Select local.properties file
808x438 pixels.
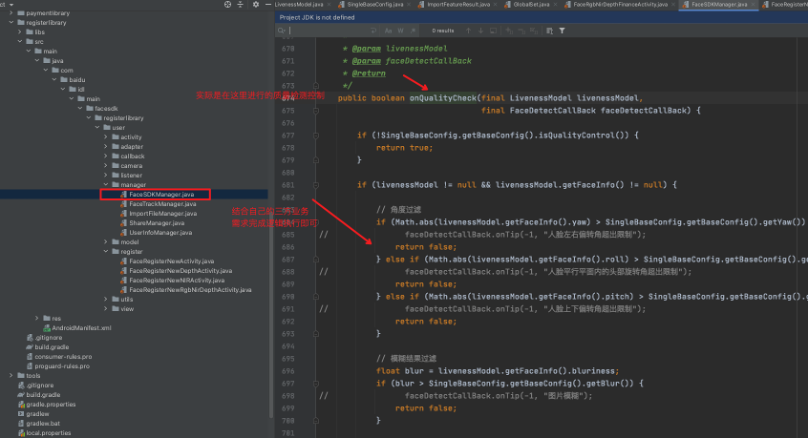click(44, 433)
